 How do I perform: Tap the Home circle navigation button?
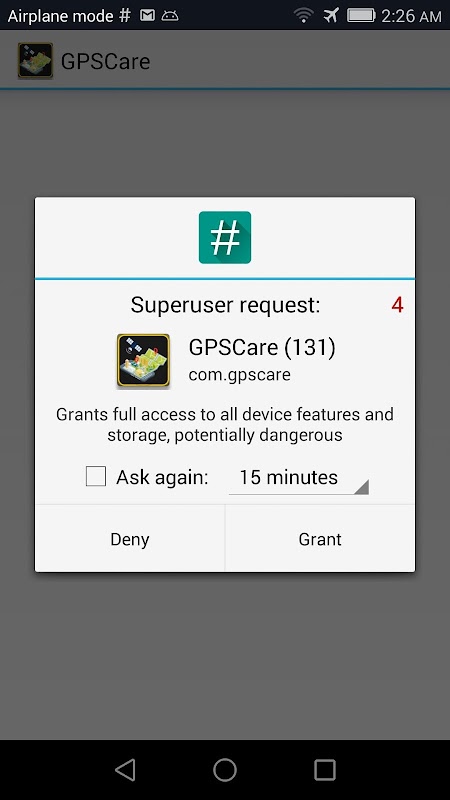click(224, 769)
